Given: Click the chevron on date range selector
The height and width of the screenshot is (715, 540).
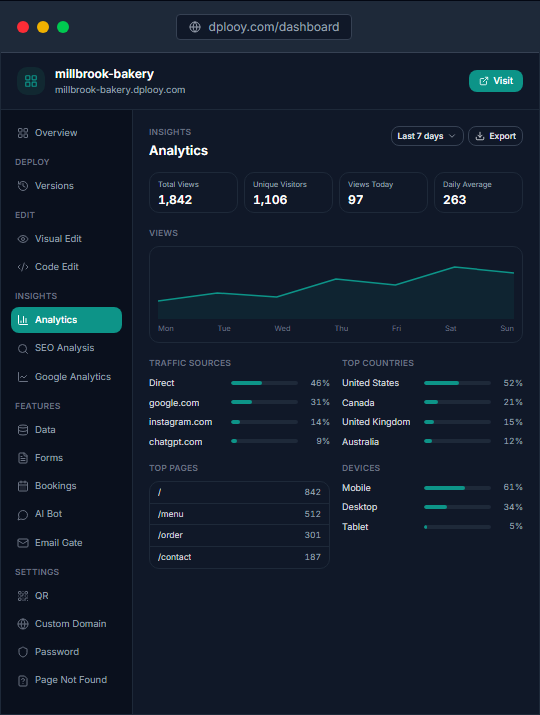Looking at the screenshot, I should pyautogui.click(x=452, y=136).
